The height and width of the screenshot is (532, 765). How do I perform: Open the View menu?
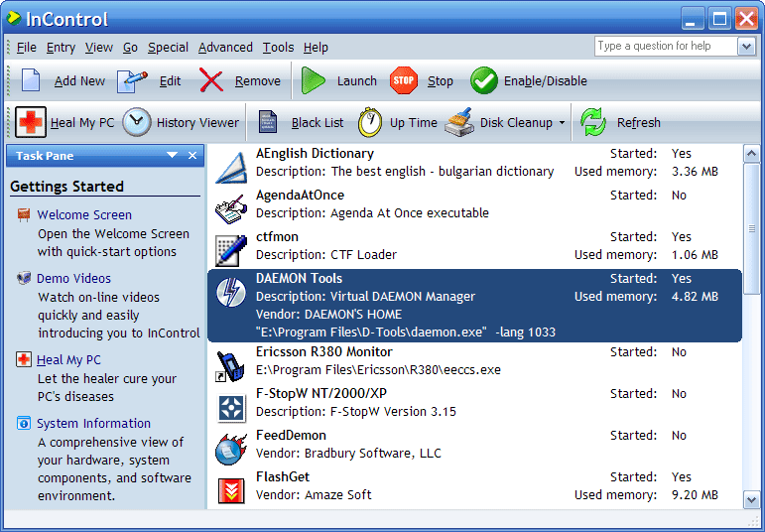click(x=99, y=48)
